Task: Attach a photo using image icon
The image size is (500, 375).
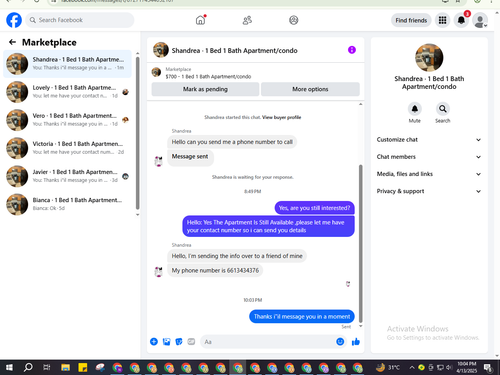Action: [166, 342]
